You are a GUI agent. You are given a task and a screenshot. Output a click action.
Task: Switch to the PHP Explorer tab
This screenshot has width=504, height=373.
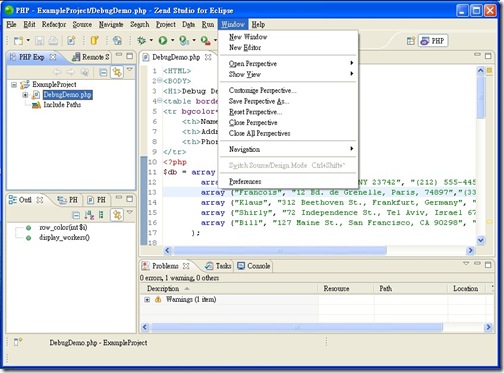(32, 57)
